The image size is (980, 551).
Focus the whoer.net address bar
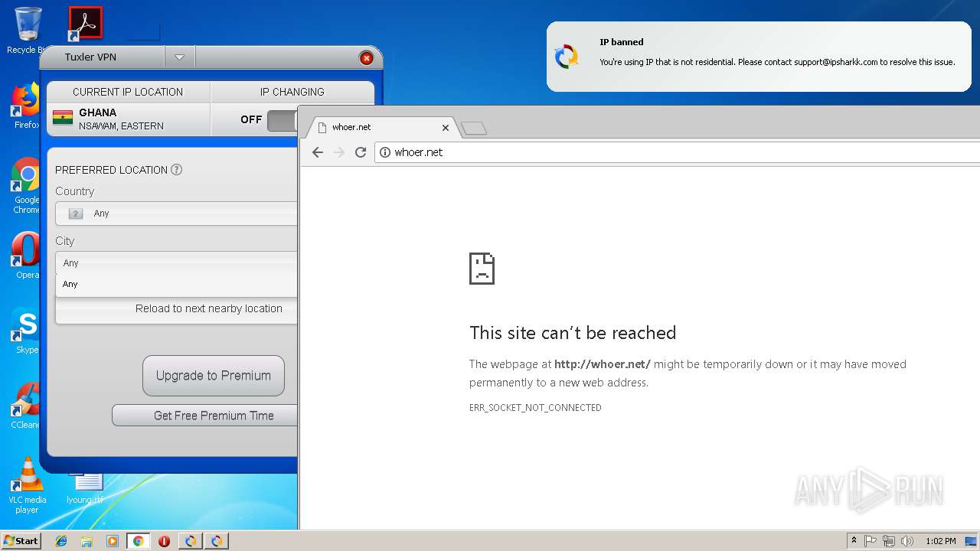pos(678,152)
